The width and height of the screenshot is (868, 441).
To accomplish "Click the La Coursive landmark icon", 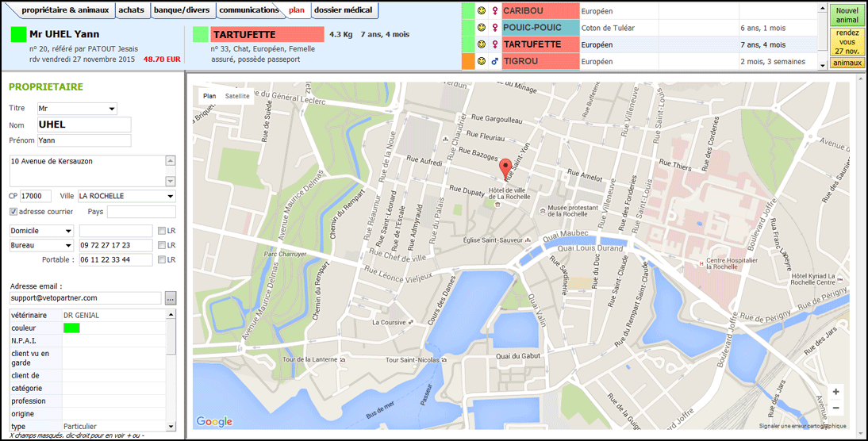I will (409, 322).
